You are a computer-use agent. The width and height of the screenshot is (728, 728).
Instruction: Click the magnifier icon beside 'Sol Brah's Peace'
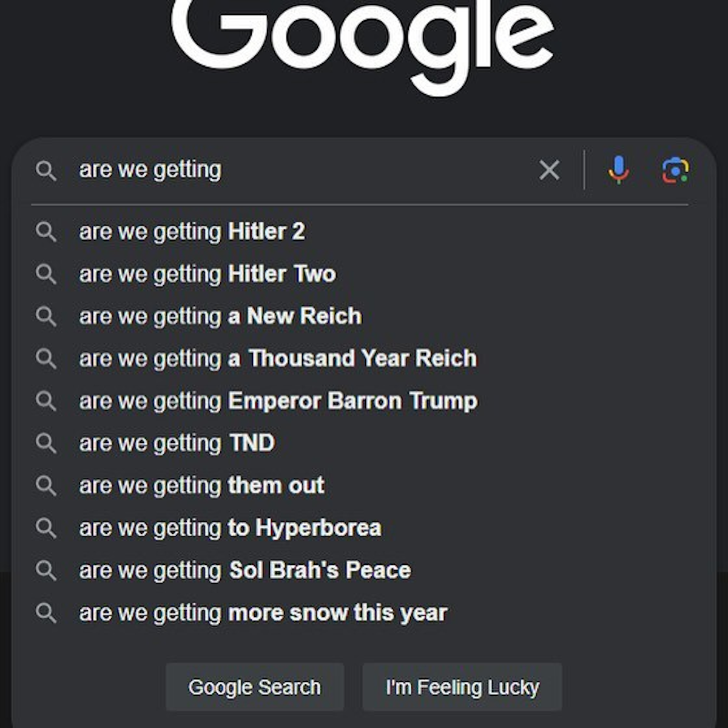coord(46,570)
